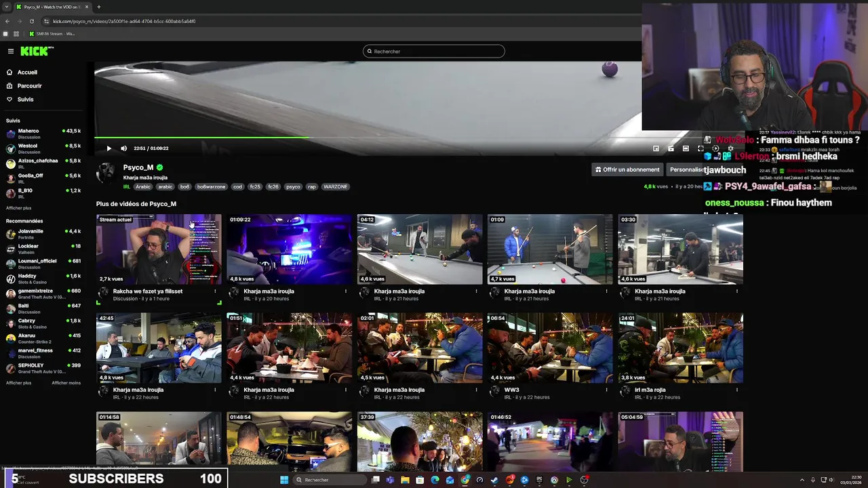Select the bo6warzone tag

point(212,187)
